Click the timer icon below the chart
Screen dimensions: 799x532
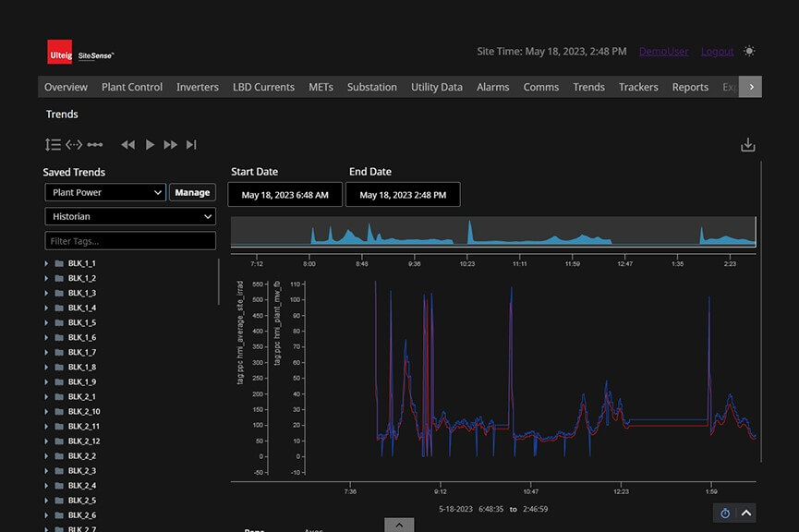coord(725,514)
